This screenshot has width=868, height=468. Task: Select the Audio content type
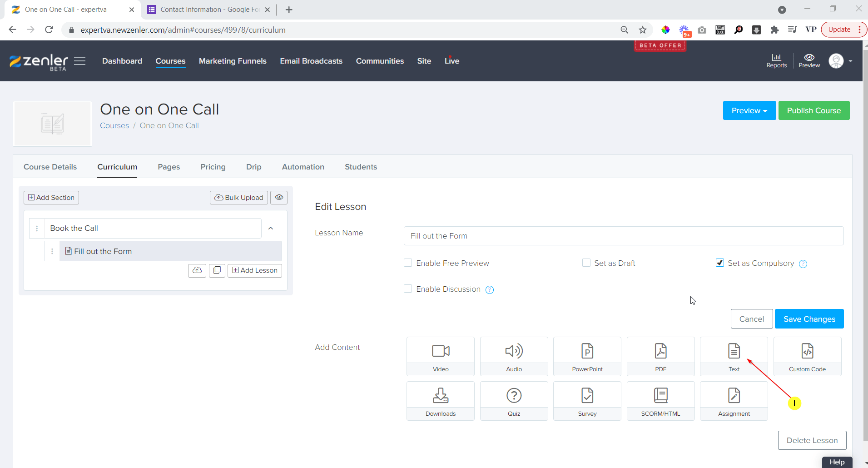[514, 356]
